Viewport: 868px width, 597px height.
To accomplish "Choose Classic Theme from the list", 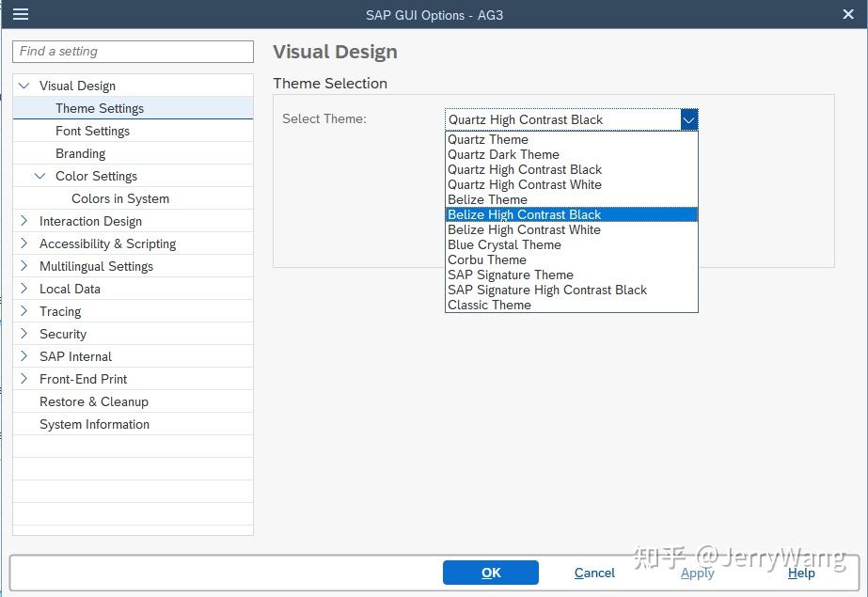I will pos(571,305).
